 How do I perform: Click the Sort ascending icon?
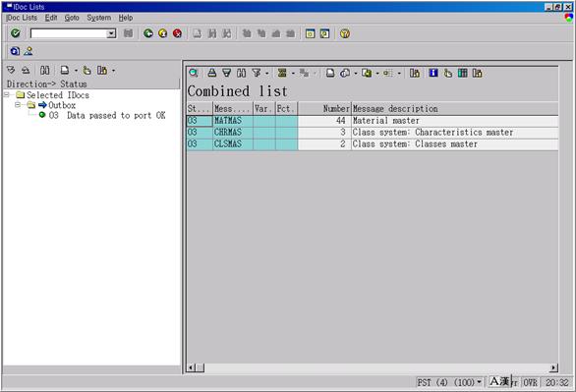coord(212,73)
